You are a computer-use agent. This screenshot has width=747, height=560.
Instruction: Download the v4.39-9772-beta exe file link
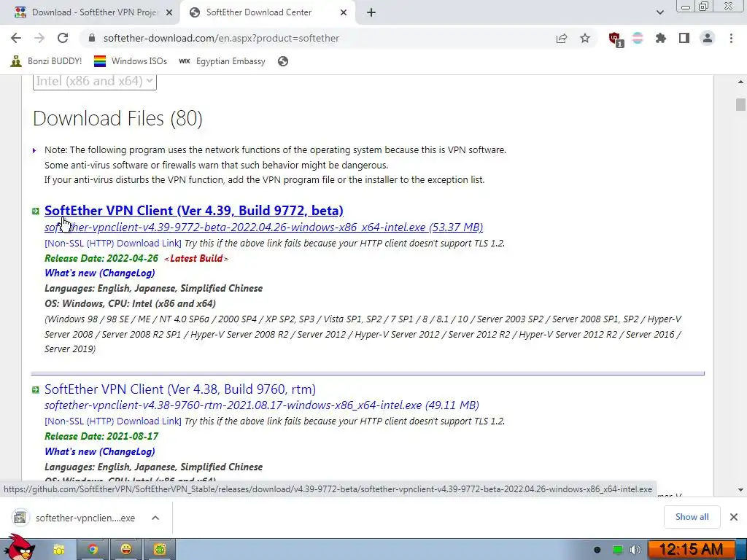point(263,227)
